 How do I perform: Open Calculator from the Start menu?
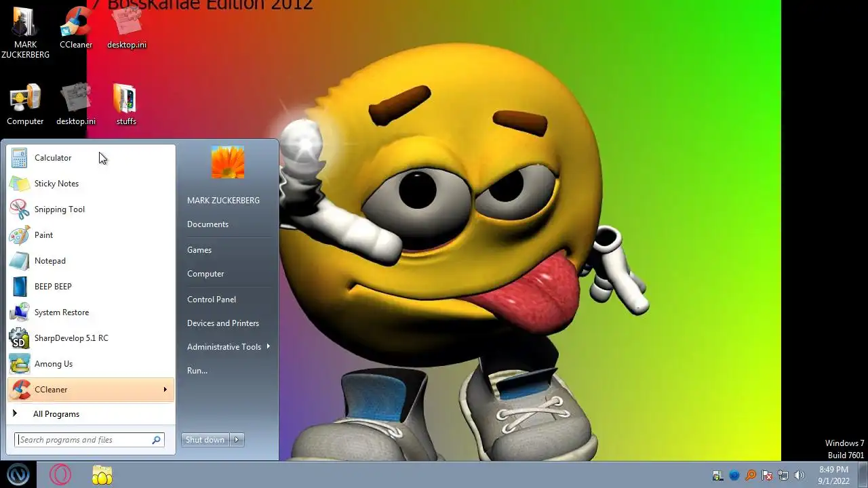click(x=91, y=158)
